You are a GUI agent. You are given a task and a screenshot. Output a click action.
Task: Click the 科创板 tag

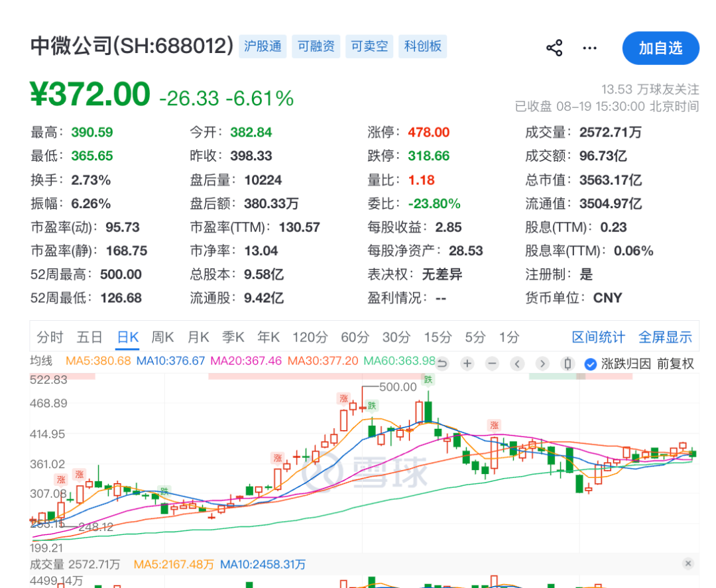tap(423, 46)
